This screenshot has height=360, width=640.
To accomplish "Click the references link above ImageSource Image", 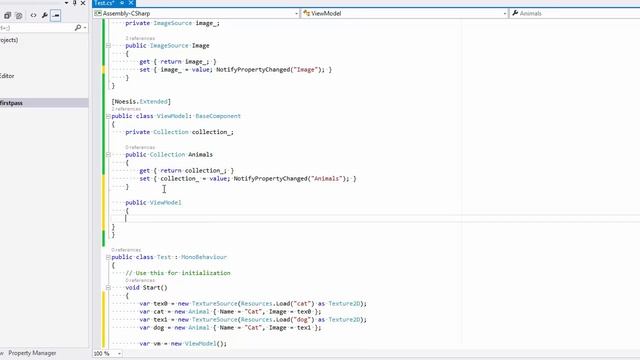I will tap(140, 38).
